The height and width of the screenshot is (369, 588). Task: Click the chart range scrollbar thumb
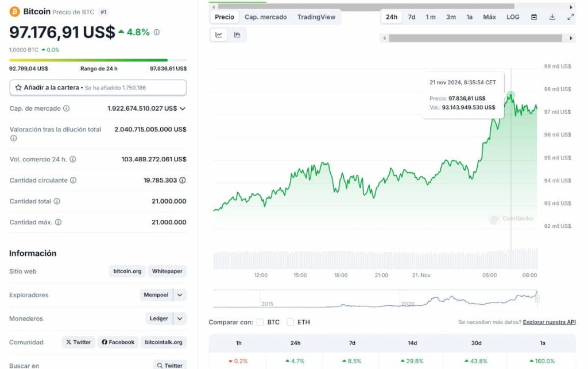(x=475, y=38)
